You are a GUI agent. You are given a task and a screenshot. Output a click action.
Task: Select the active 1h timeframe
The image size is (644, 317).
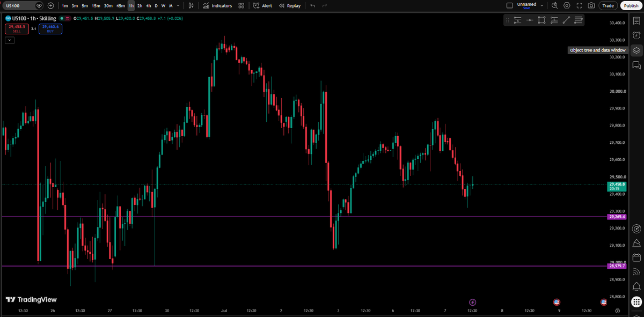(x=131, y=5)
